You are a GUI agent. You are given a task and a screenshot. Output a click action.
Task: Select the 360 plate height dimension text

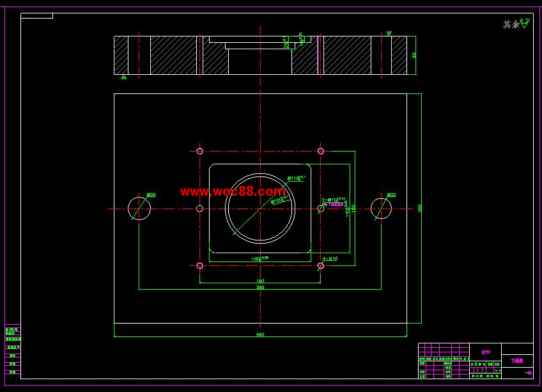coord(420,208)
